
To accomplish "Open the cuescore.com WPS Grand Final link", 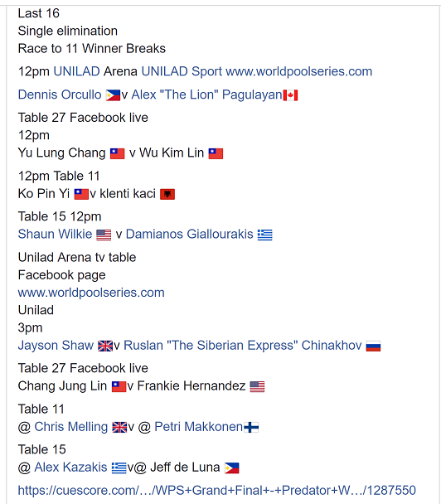I will (x=217, y=491).
